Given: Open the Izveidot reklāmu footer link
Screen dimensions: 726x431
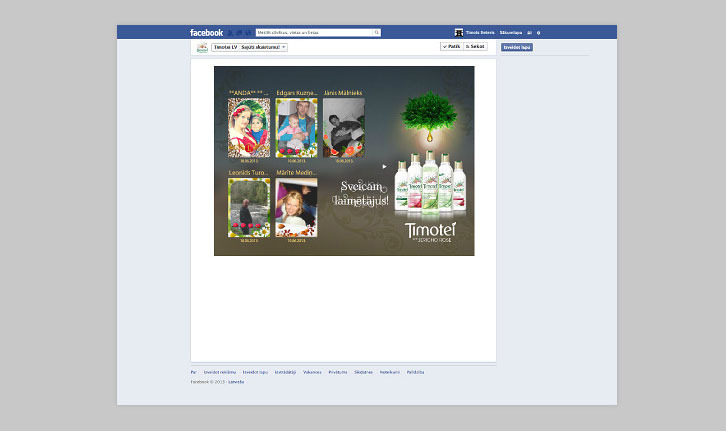Looking at the screenshot, I should point(220,372).
